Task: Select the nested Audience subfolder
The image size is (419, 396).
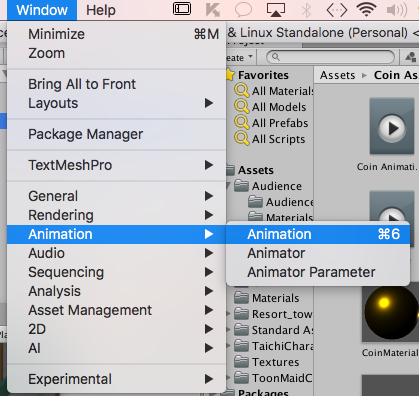Action: pos(281,202)
